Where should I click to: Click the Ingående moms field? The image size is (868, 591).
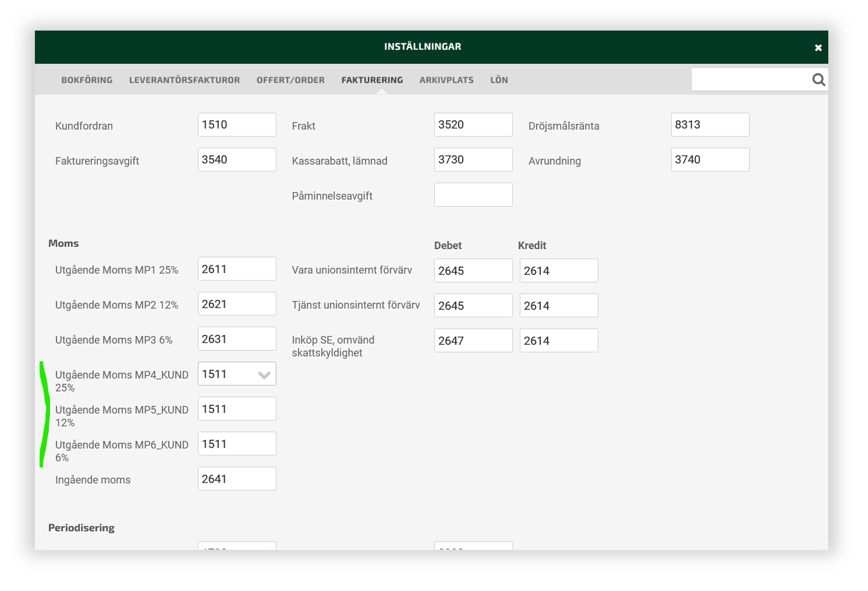[x=236, y=479]
